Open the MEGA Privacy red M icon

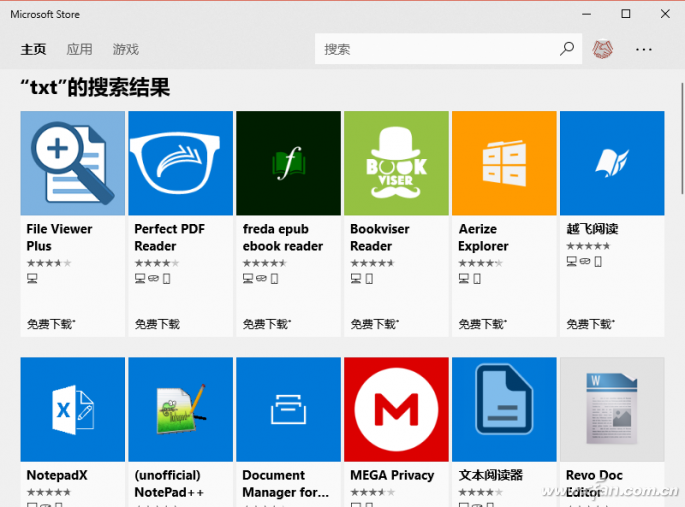click(396, 409)
